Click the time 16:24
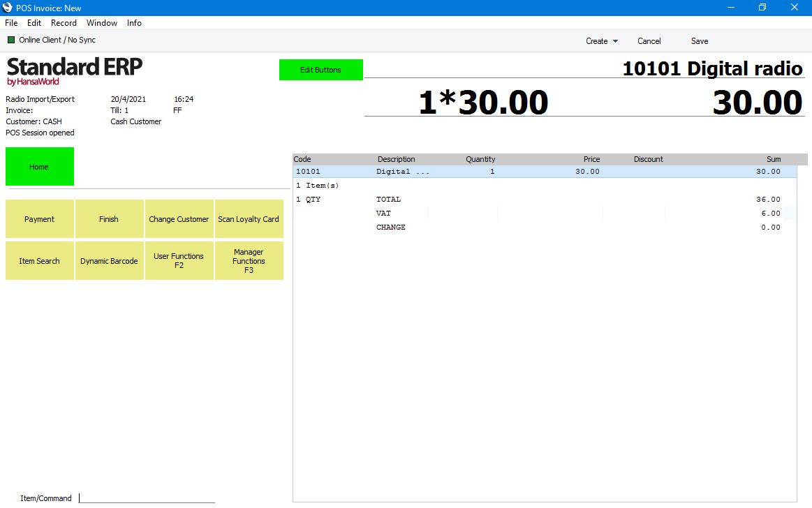 tap(184, 99)
